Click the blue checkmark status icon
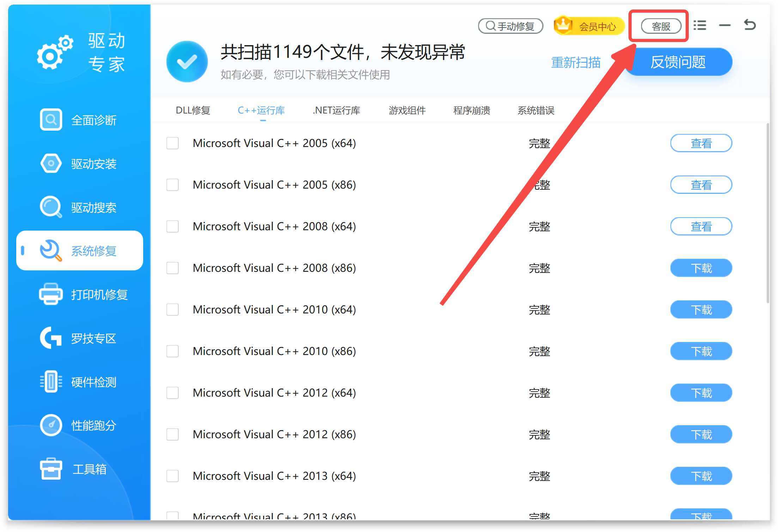 point(187,62)
